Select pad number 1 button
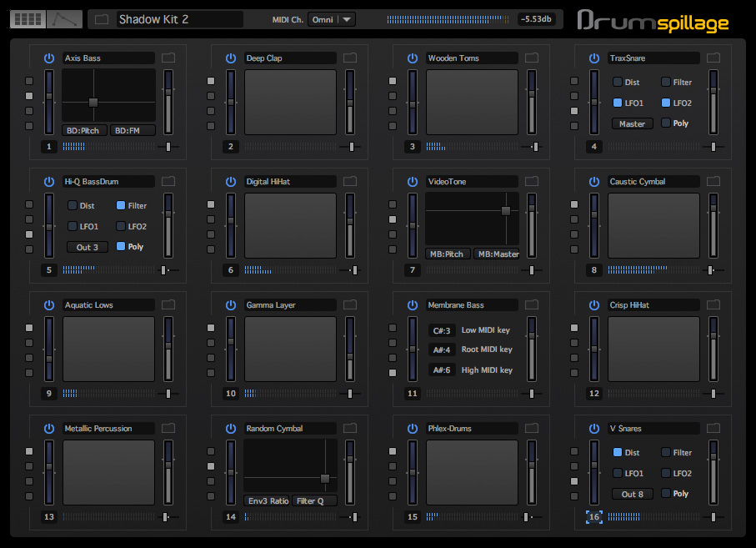This screenshot has width=756, height=548. tap(48, 147)
